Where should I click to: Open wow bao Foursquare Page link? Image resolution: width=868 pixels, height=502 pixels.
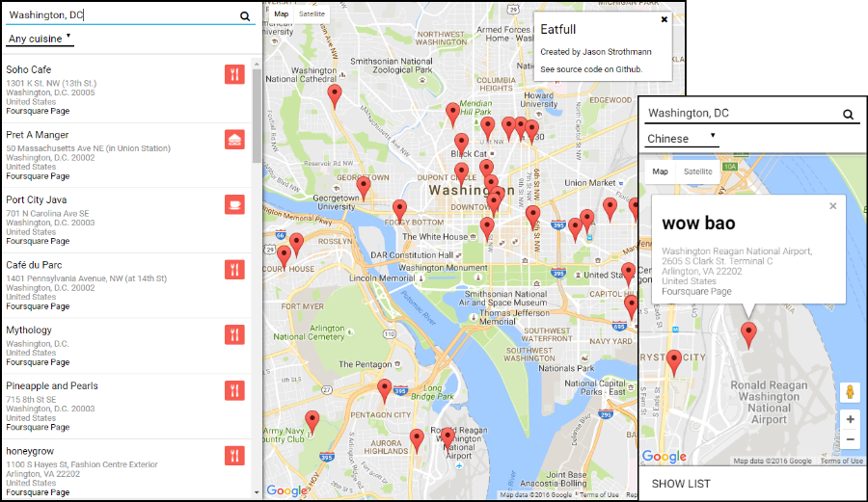click(696, 291)
